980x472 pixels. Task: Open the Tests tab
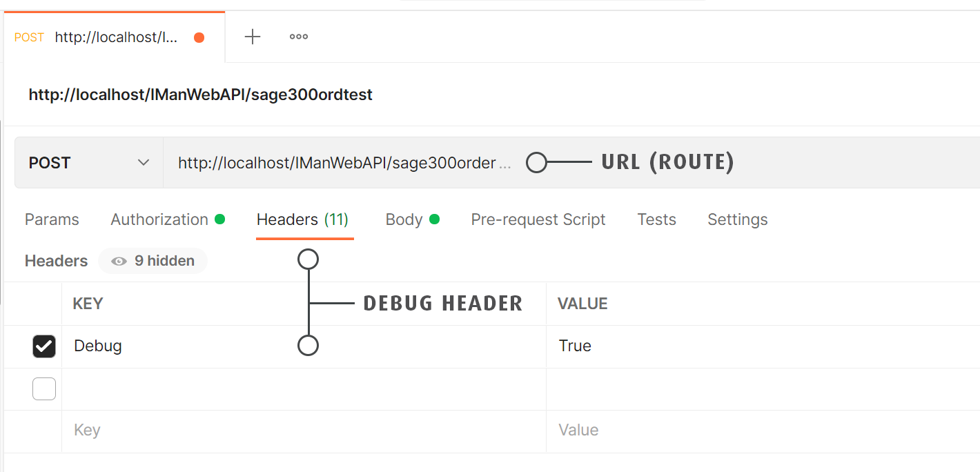tap(656, 219)
